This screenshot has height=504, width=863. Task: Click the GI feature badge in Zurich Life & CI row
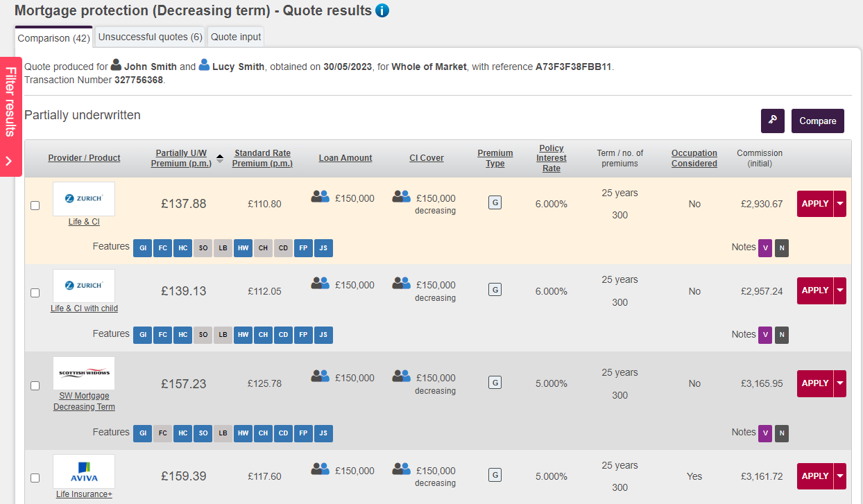(x=142, y=248)
